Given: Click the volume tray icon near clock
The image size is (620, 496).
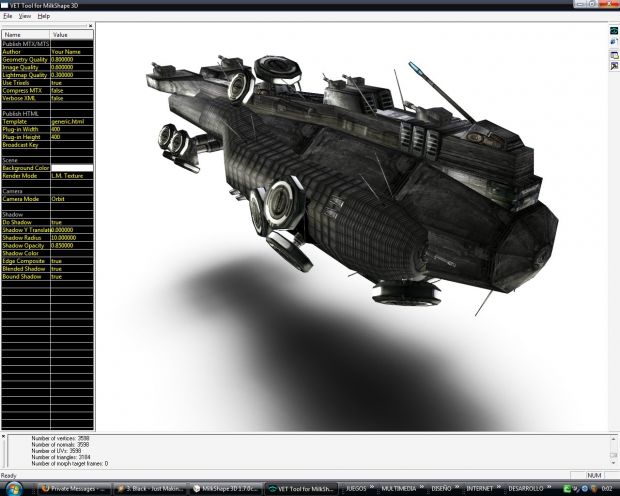Looking at the screenshot, I should (x=593, y=489).
